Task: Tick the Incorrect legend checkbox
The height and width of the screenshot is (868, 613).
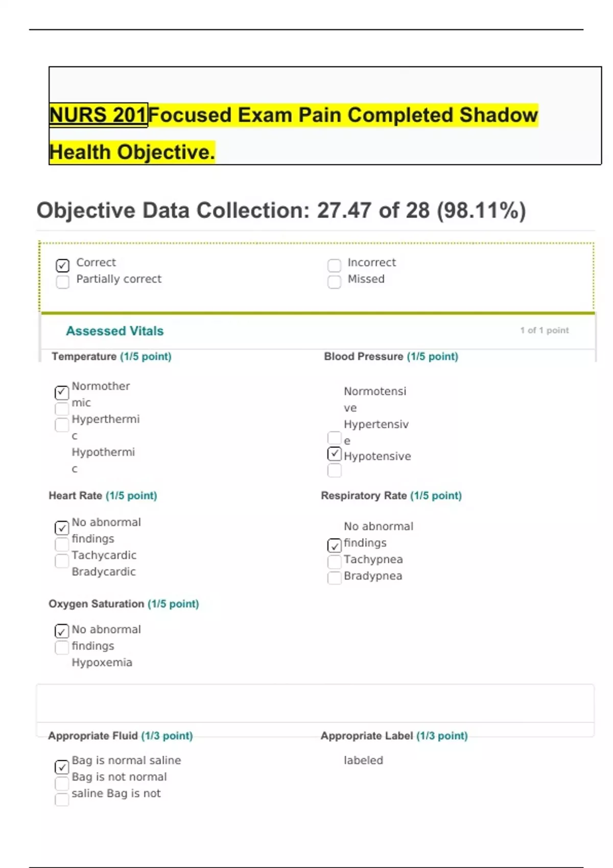Action: [334, 266]
